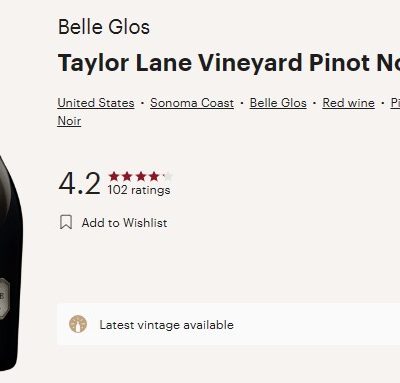The image size is (400, 383).
Task: Click the partially filled fifth rating star
Action: [167, 176]
